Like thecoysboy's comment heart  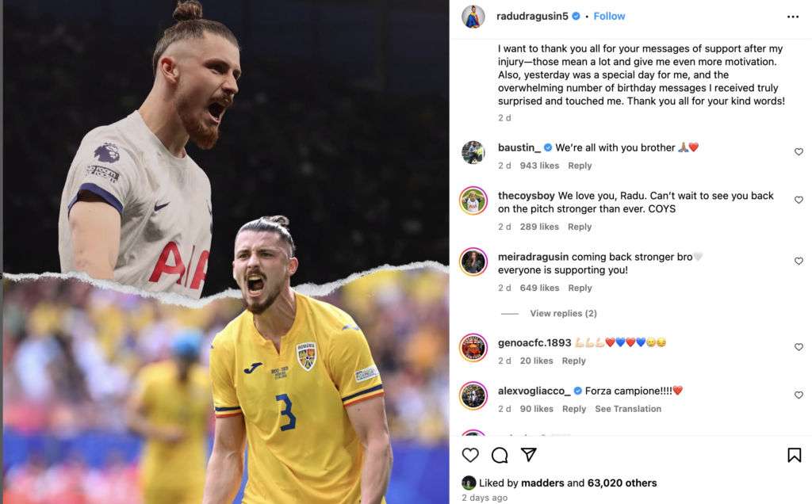(799, 200)
